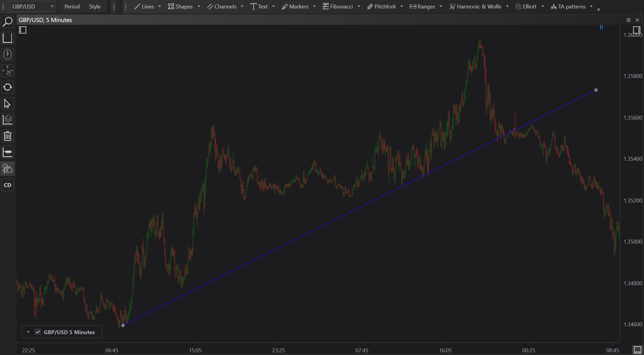Screen dimensions: 644x355
Task: Click the CD button in sidebar
Action: click(x=8, y=185)
